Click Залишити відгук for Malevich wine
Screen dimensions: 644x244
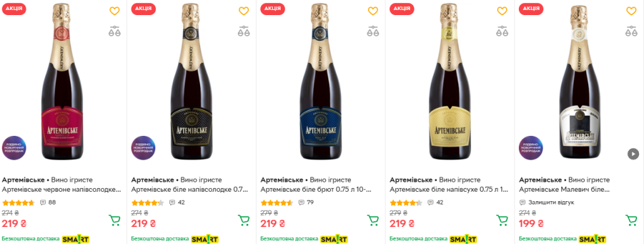547,202
